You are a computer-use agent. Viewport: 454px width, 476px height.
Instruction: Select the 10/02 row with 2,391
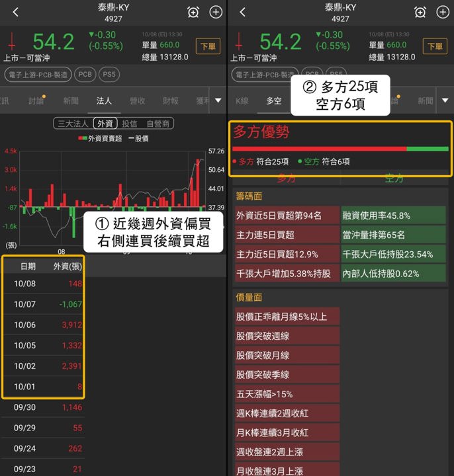tap(43, 366)
